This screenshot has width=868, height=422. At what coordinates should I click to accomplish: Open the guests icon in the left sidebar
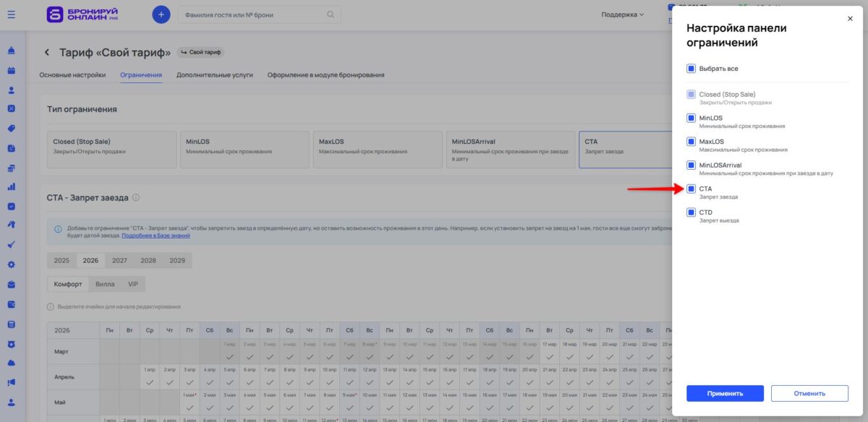pos(10,88)
